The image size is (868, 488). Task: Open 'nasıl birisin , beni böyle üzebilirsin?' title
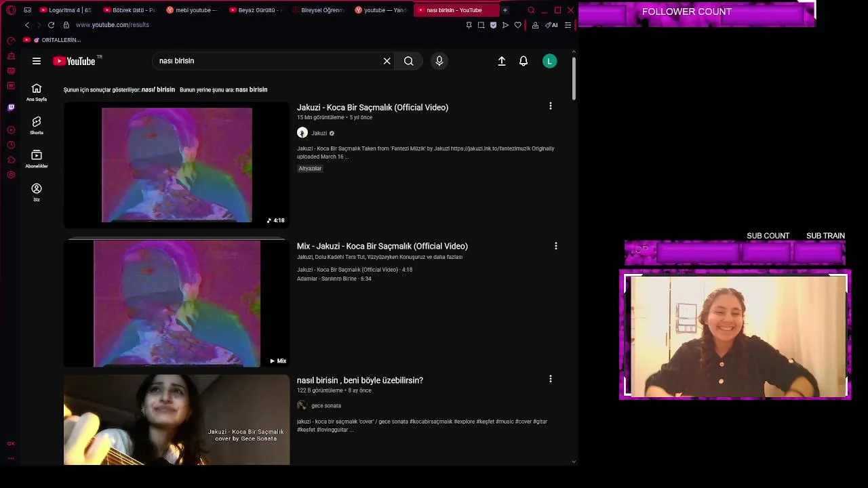click(360, 380)
